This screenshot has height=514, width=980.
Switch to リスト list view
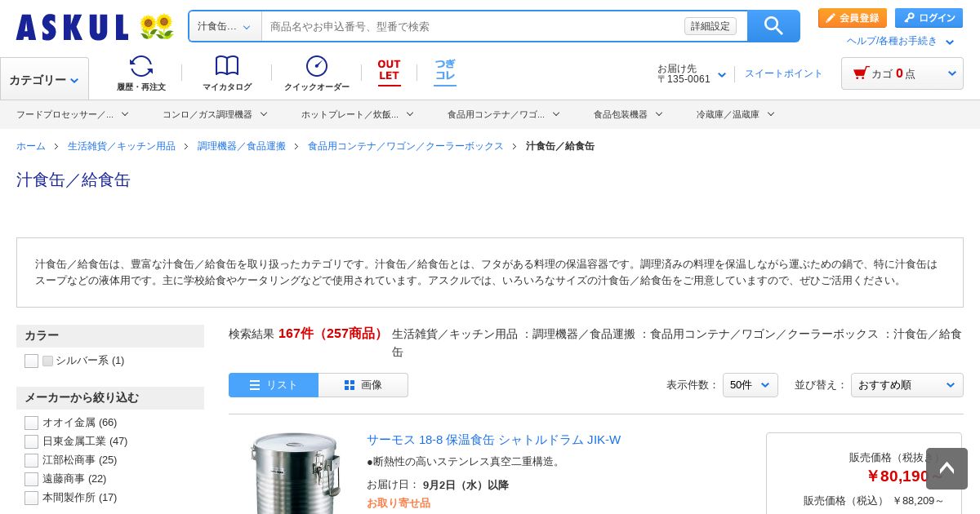[x=274, y=385]
